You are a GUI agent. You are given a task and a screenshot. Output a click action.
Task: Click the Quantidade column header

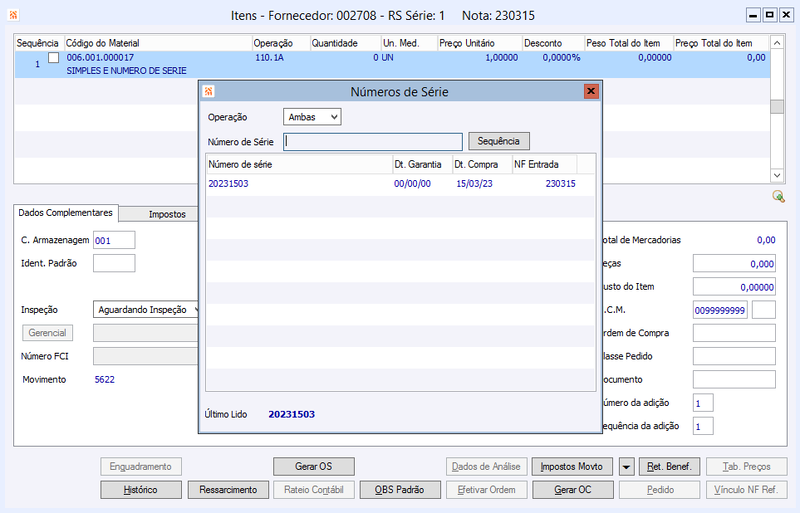(x=345, y=43)
